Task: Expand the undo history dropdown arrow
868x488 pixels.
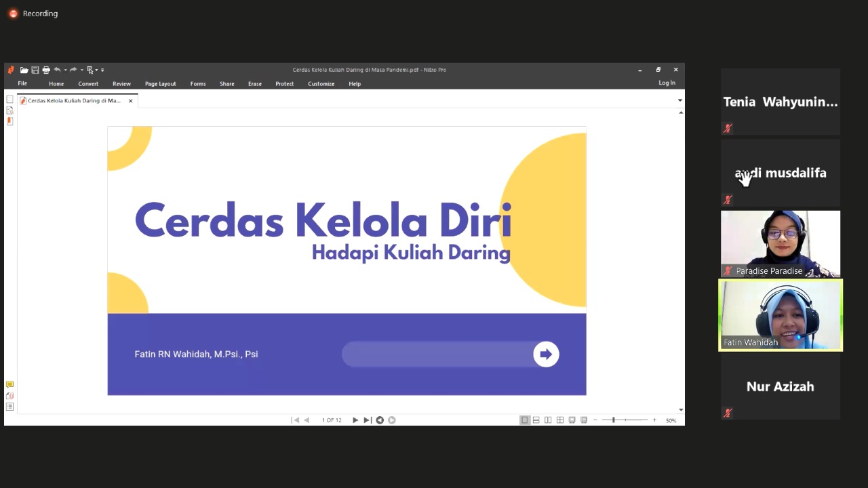Action: pos(65,70)
